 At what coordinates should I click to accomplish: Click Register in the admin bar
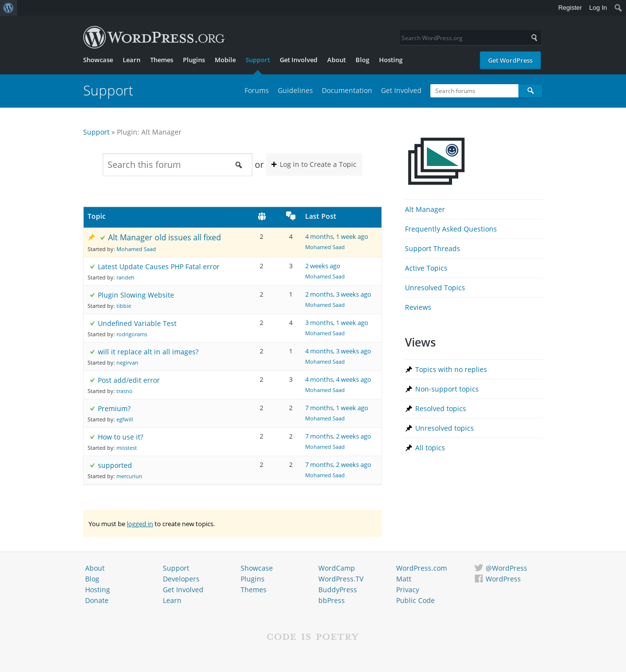click(570, 8)
